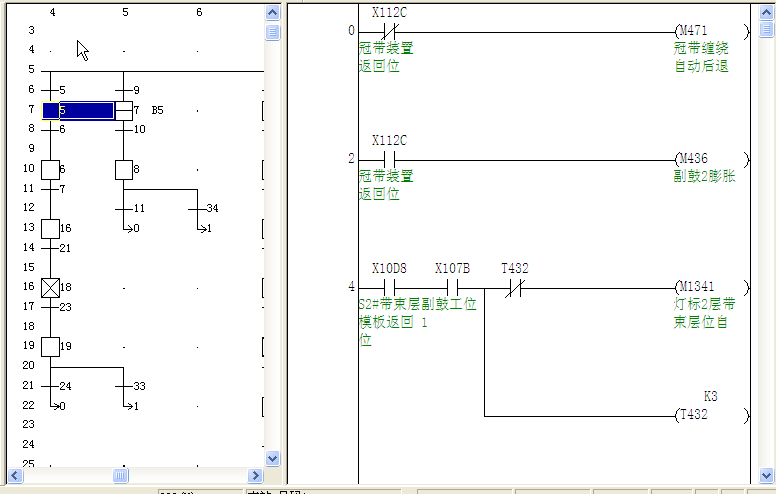Click SFC panel vertical scroll down arrow

tap(273, 458)
